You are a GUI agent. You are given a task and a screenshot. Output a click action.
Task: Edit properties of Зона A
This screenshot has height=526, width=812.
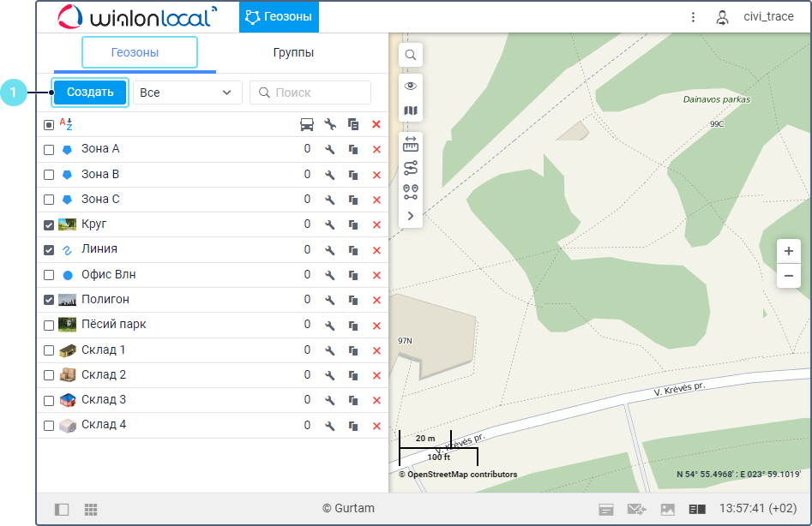[x=330, y=149]
